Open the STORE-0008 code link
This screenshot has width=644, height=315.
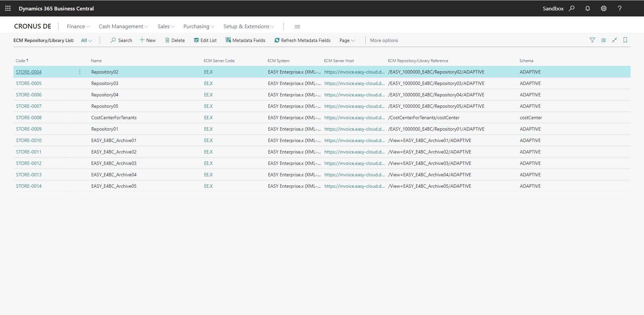(29, 118)
